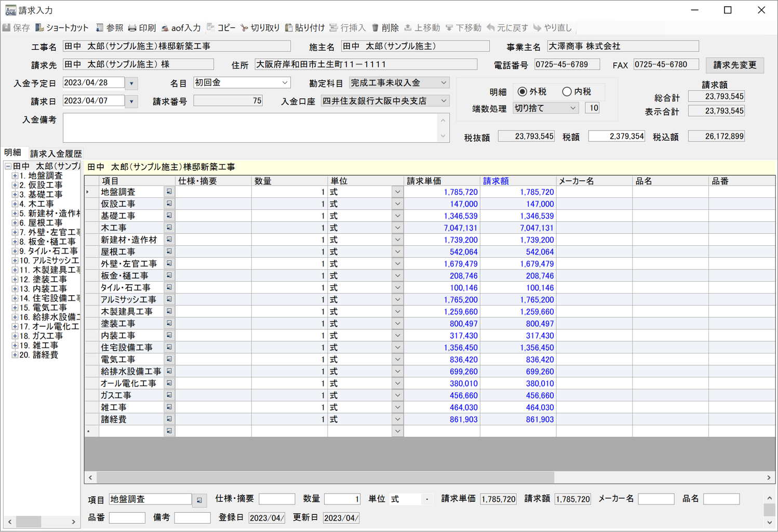Click the 請求額 column header link
The height and width of the screenshot is (532, 778).
(495, 180)
